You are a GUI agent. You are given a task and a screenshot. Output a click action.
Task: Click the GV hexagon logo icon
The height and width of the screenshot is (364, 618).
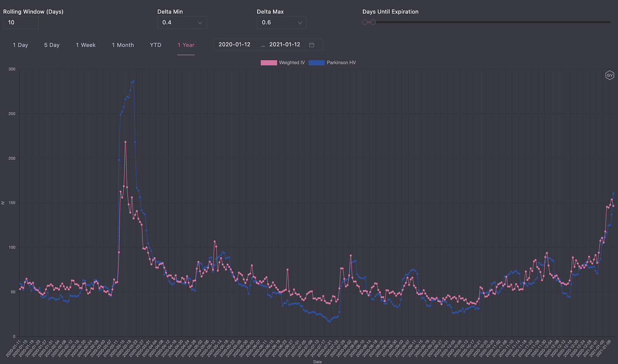[x=610, y=76]
